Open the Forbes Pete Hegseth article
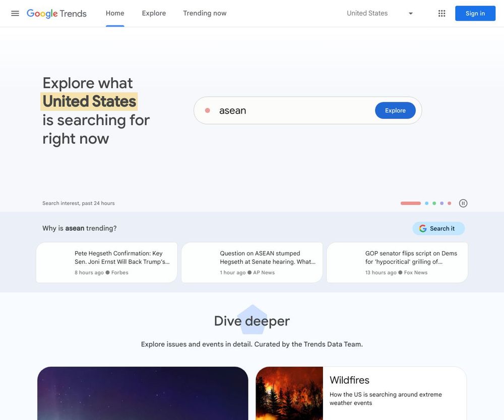 107,262
